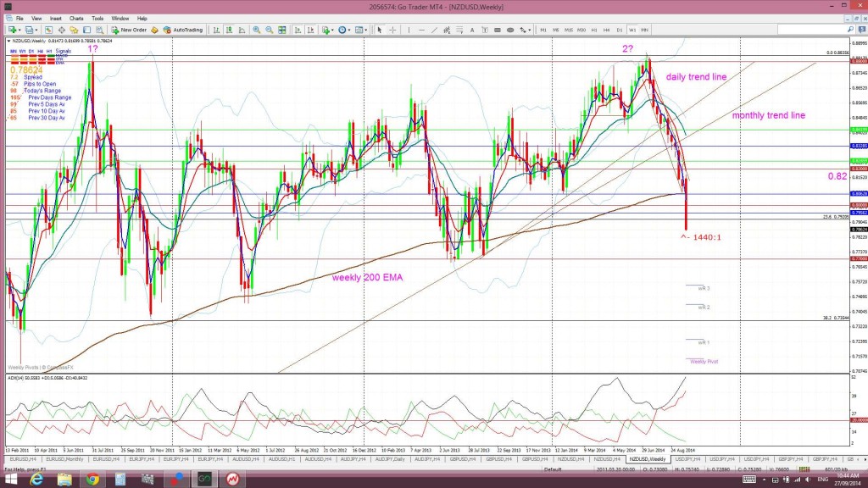Open the View menu
Viewport: 868px width, 488px height.
pyautogui.click(x=36, y=19)
